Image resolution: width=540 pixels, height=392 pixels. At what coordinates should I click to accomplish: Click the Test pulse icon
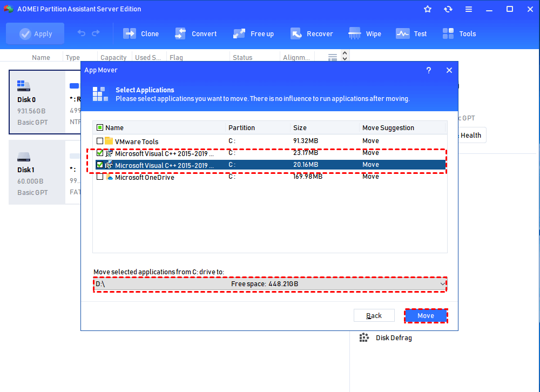pyautogui.click(x=403, y=34)
